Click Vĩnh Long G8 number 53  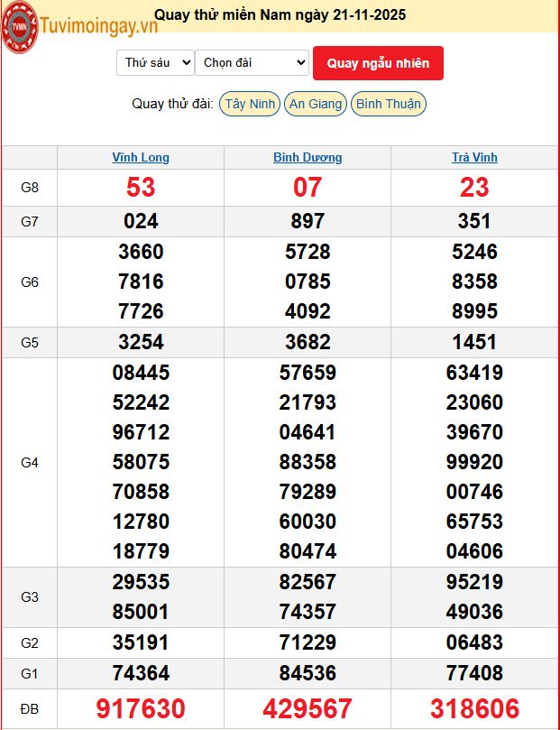click(x=141, y=188)
